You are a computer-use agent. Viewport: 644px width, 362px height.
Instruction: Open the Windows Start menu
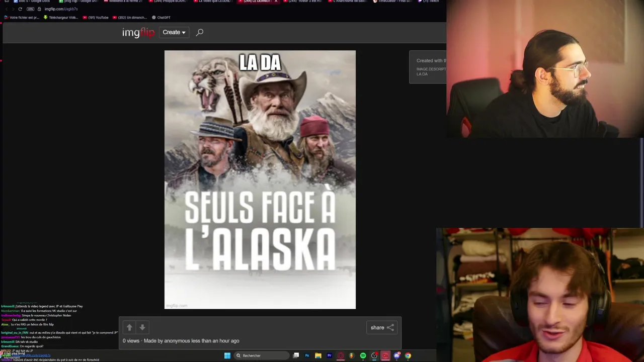pos(227,355)
